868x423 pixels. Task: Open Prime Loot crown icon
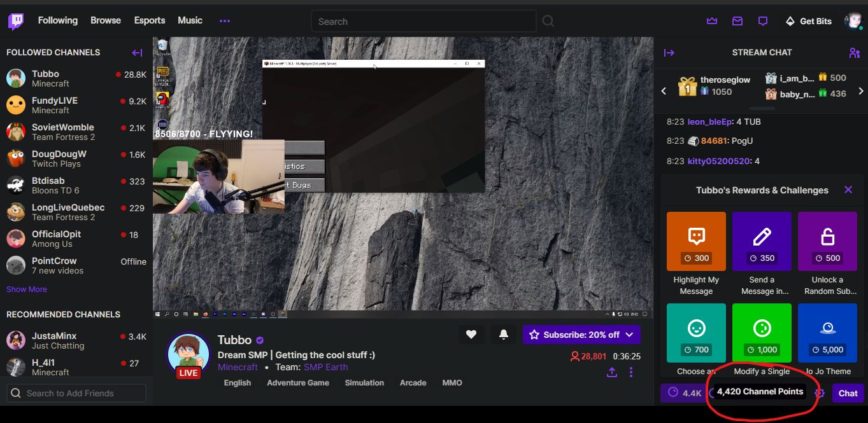point(712,21)
